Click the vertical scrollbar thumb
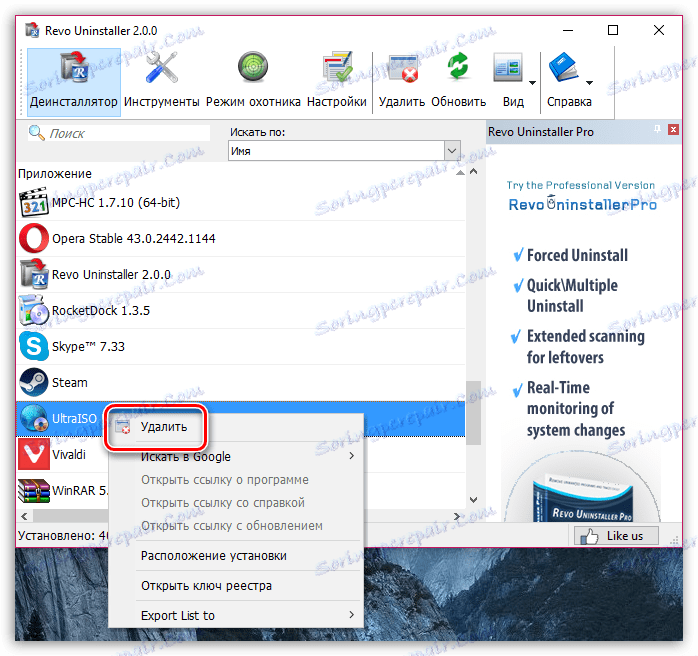The height and width of the screenshot is (656, 698). pos(474,413)
